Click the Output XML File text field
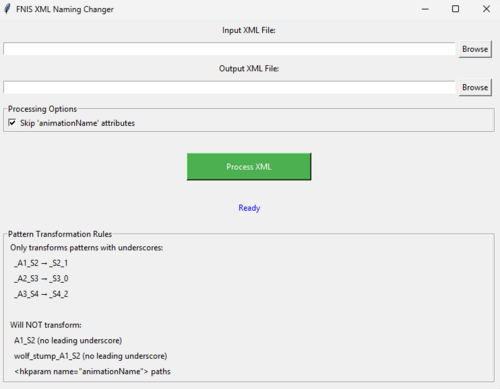This screenshot has height=389, width=500. pos(229,87)
